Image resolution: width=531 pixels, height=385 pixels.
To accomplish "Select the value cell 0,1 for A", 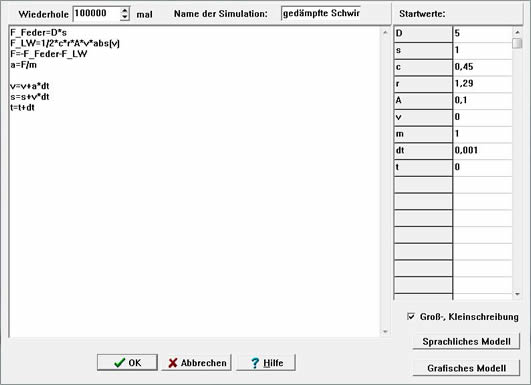I will pyautogui.click(x=482, y=101).
